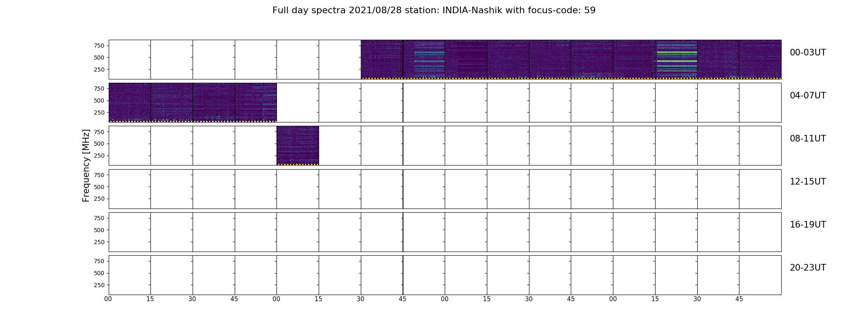Click the Frequency [MHz] axis label
The image size is (868, 331).
[86, 165]
